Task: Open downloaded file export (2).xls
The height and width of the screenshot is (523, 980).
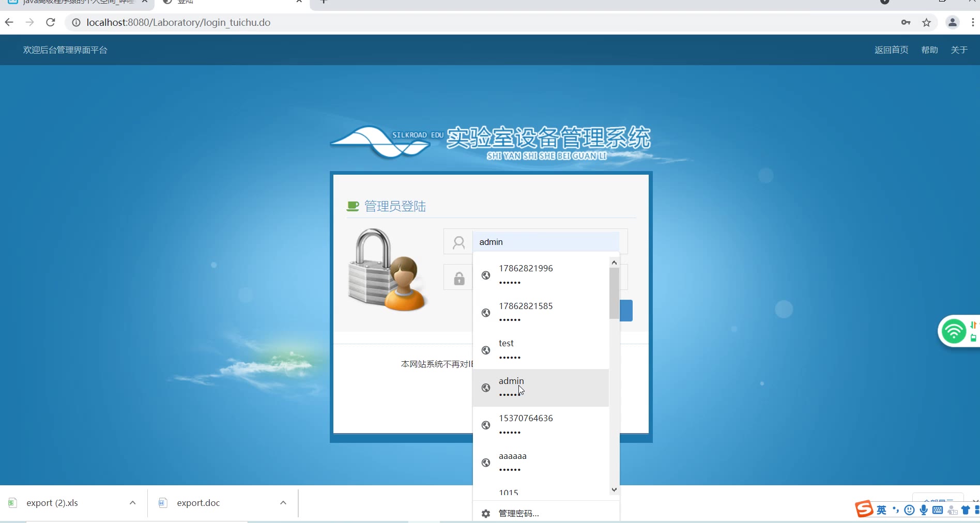Action: tap(52, 503)
